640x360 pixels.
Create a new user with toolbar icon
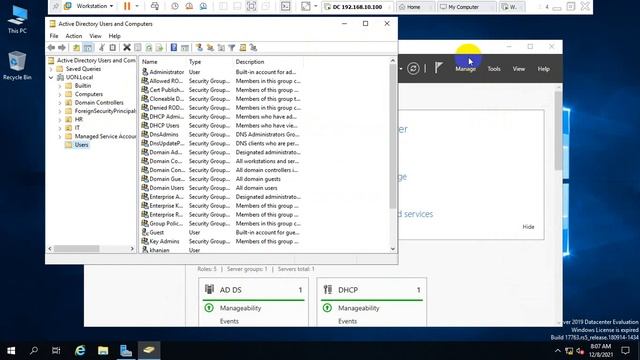pyautogui.click(x=199, y=48)
